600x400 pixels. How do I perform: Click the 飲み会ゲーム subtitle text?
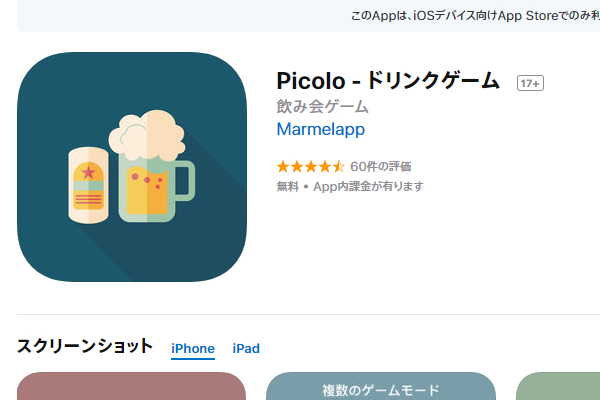tap(322, 106)
